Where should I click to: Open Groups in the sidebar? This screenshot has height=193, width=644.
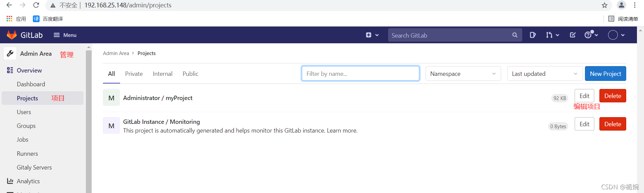coord(26,126)
